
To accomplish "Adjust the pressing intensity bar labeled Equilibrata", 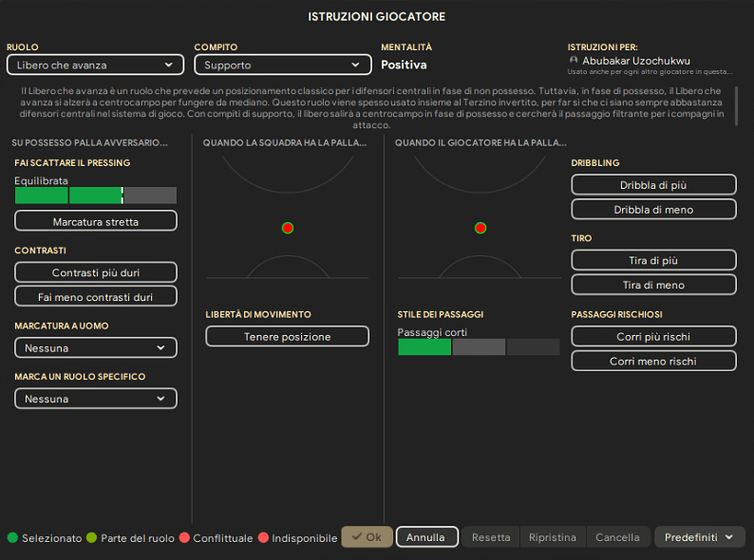I will [96, 196].
